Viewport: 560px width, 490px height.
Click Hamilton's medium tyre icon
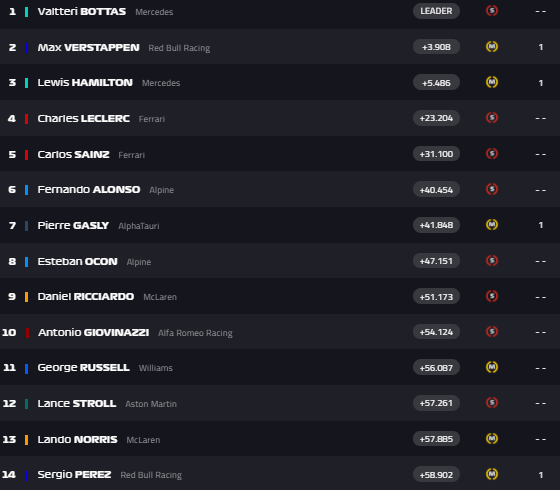tap(492, 82)
